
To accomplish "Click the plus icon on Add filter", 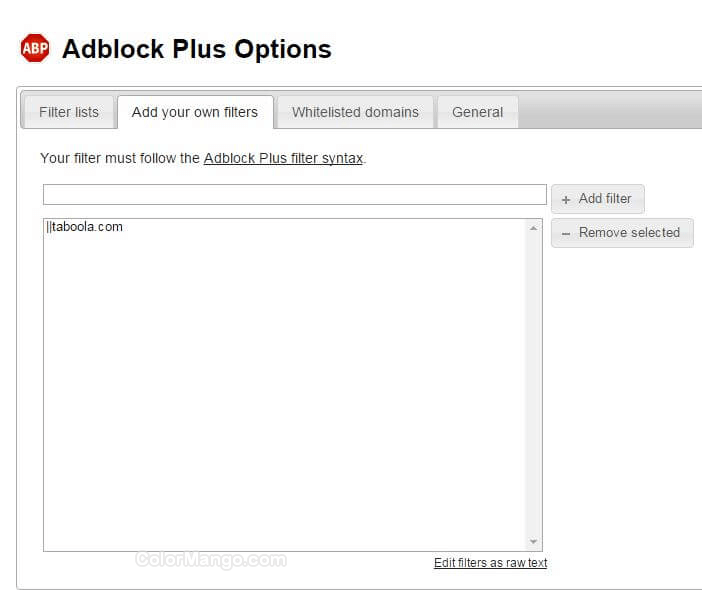I will [x=566, y=199].
